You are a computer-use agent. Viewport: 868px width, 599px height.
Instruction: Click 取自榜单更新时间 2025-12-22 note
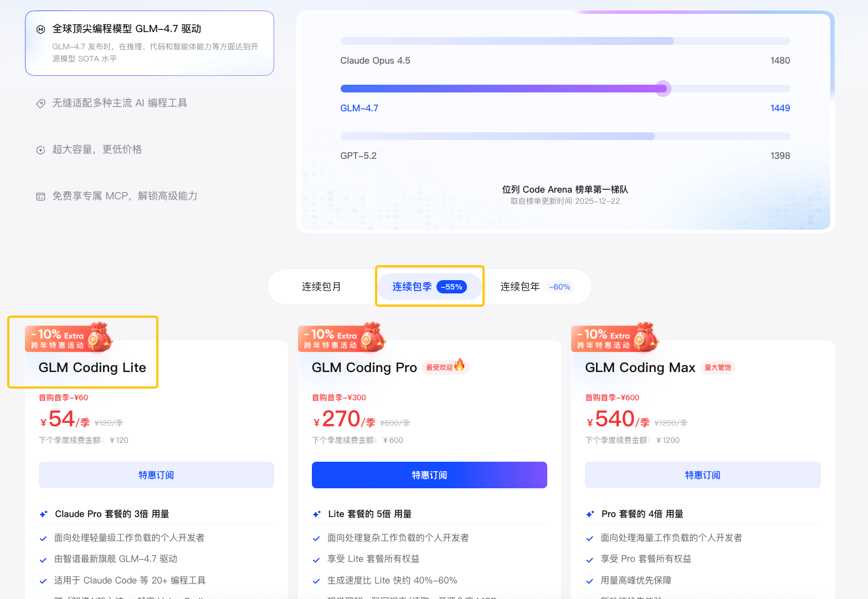pos(565,202)
